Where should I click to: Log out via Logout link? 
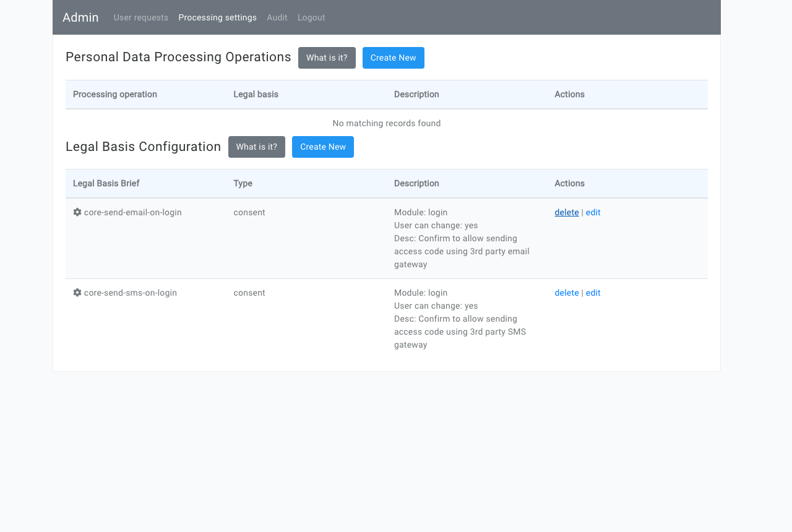click(311, 17)
